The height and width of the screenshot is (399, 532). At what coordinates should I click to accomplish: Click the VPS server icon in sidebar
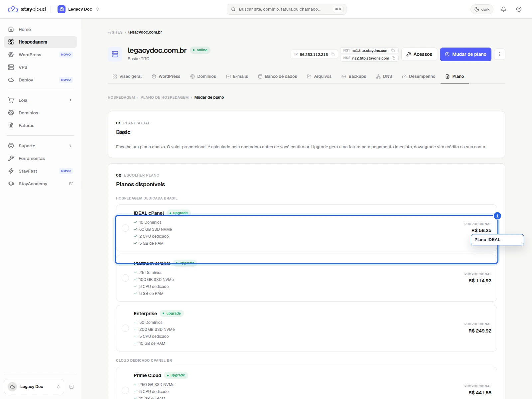click(x=11, y=67)
